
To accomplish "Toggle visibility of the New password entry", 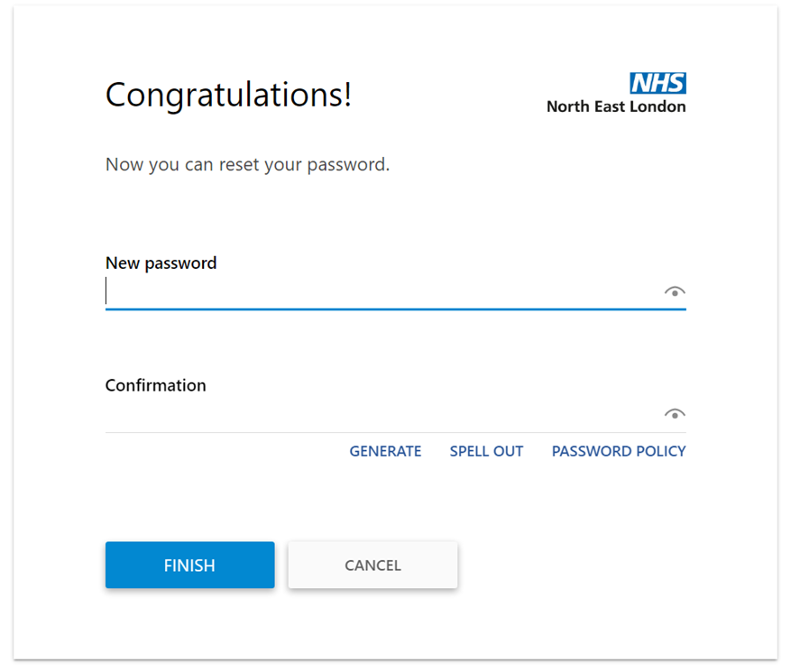I will point(675,290).
